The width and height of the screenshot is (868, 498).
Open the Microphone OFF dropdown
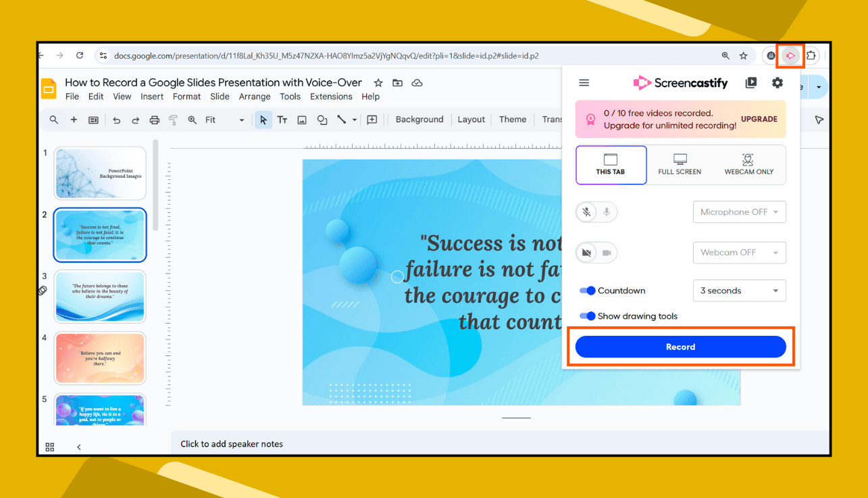739,211
